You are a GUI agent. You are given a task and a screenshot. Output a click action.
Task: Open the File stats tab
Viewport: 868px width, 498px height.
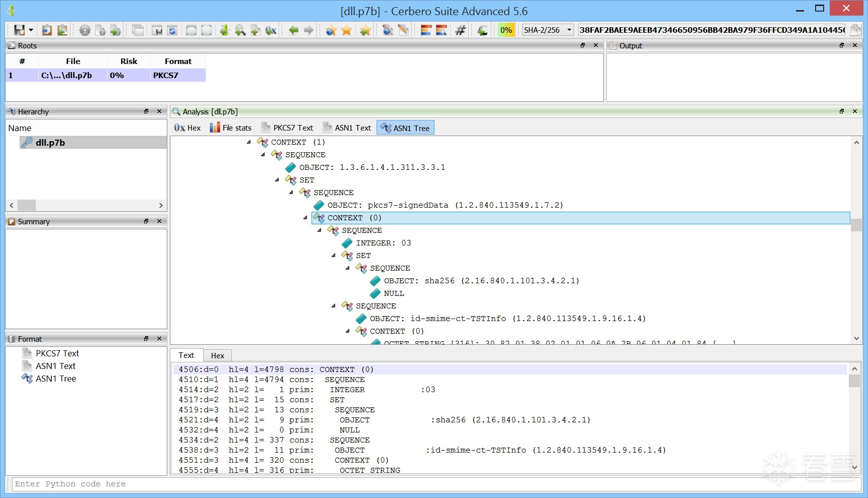231,128
